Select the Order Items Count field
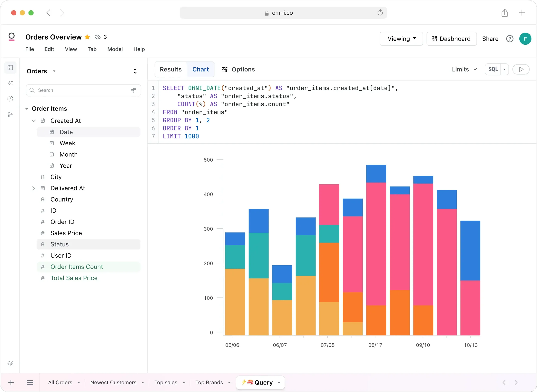This screenshot has height=392, width=537. tap(76, 267)
